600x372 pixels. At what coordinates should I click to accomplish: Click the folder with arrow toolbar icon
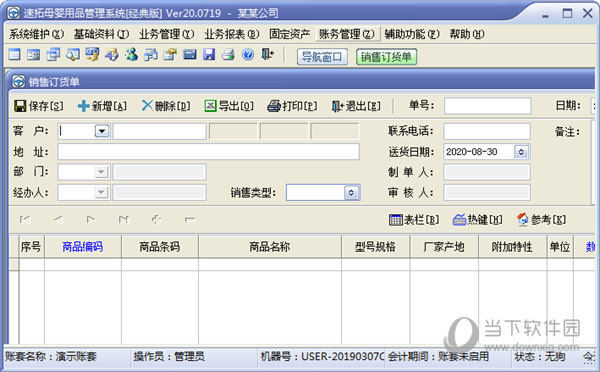[x=170, y=55]
